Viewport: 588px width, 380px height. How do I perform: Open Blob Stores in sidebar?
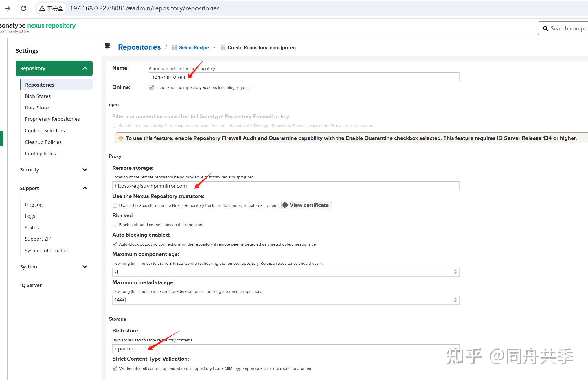pos(38,96)
